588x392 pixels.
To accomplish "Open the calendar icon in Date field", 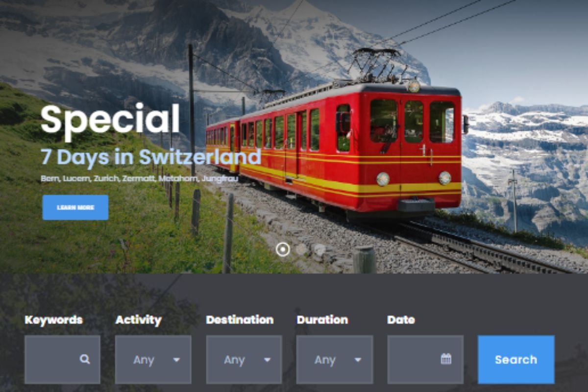I will (446, 359).
